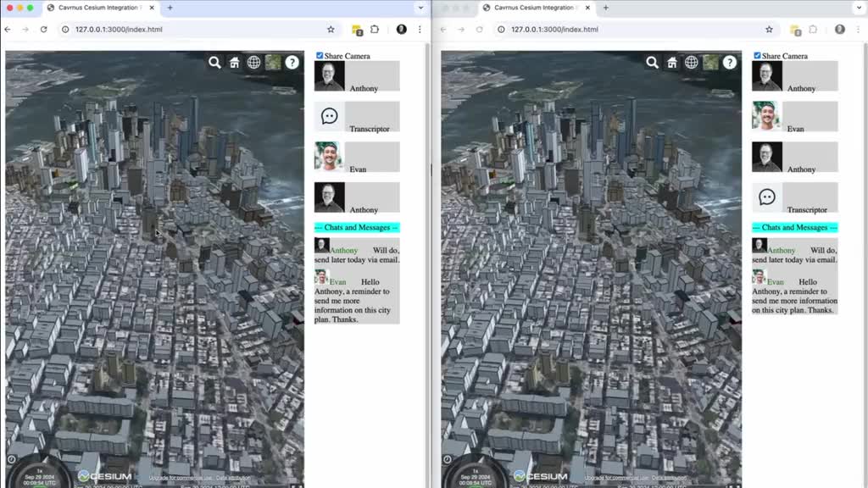This screenshot has height=488, width=868.
Task: Click the Transcriptor label in left window
Action: tap(370, 129)
